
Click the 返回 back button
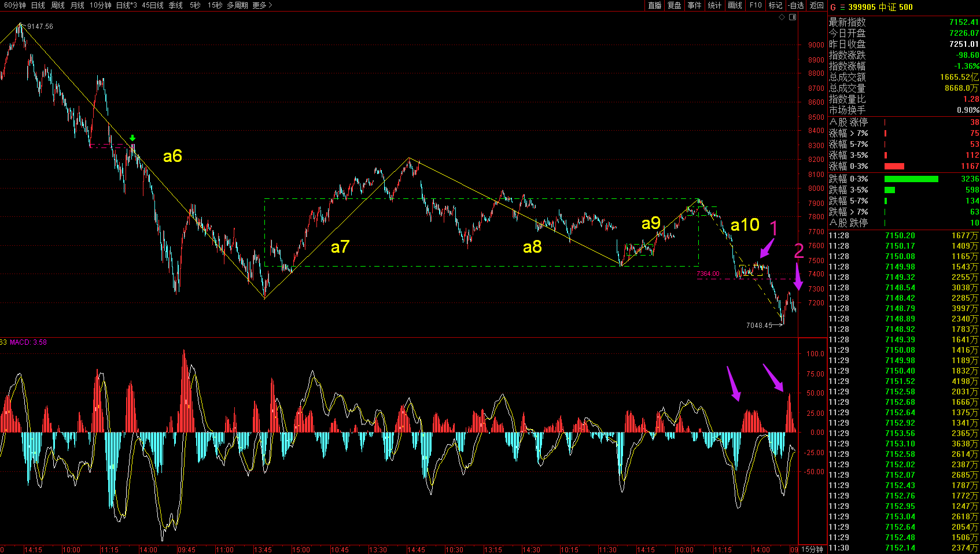point(817,5)
